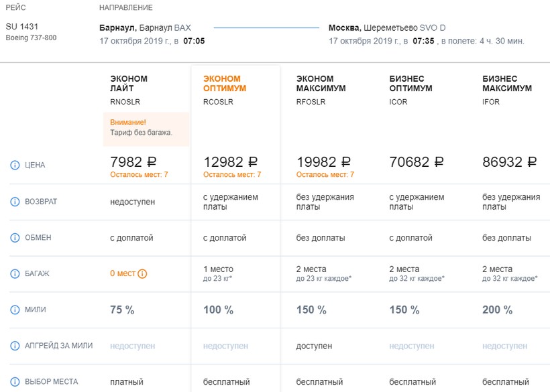
Task: Choose the БИЗНЕС ОПТИМУМ fare header
Action: 410,83
